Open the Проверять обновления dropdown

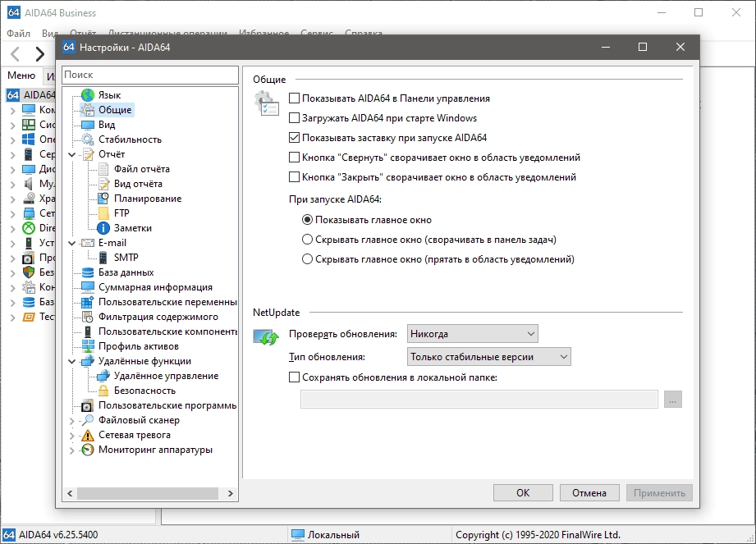(473, 334)
